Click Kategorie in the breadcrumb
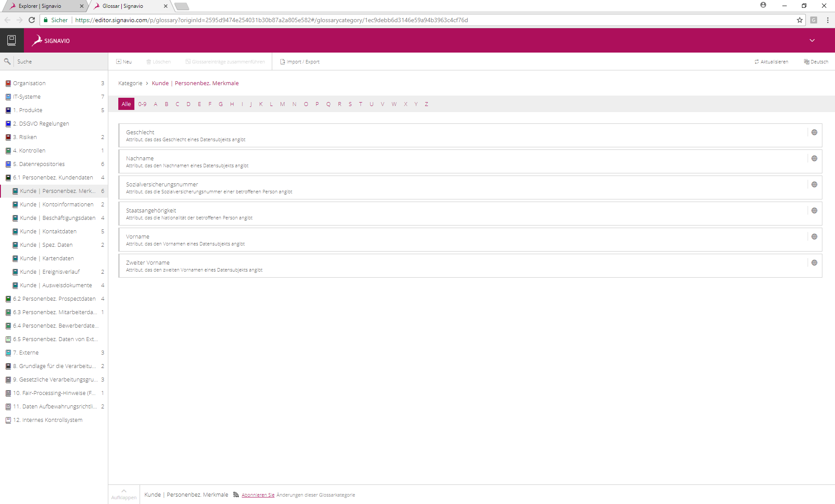The width and height of the screenshot is (835, 504). click(130, 83)
